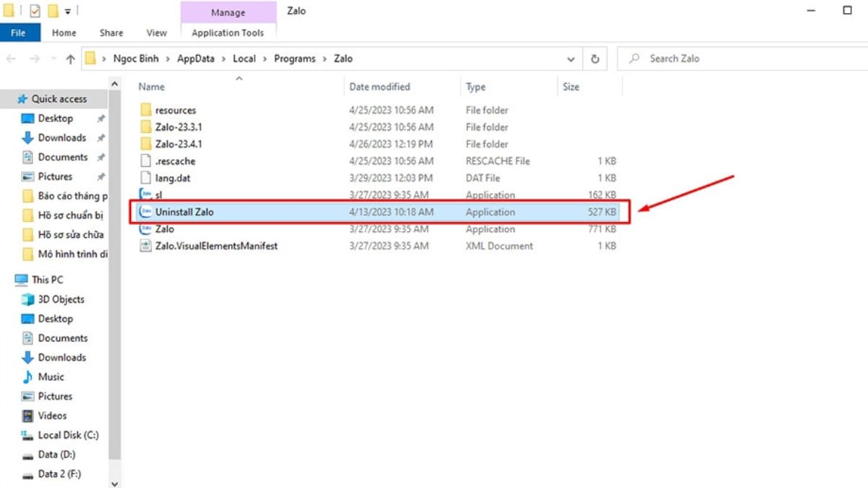Select the Zalo-23.3.1 folder icon

pos(145,127)
